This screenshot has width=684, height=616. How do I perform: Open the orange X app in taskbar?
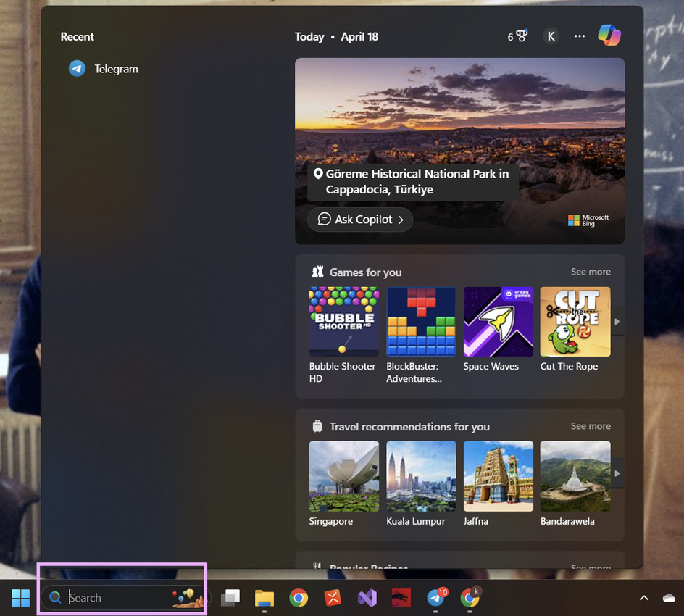[x=333, y=598]
